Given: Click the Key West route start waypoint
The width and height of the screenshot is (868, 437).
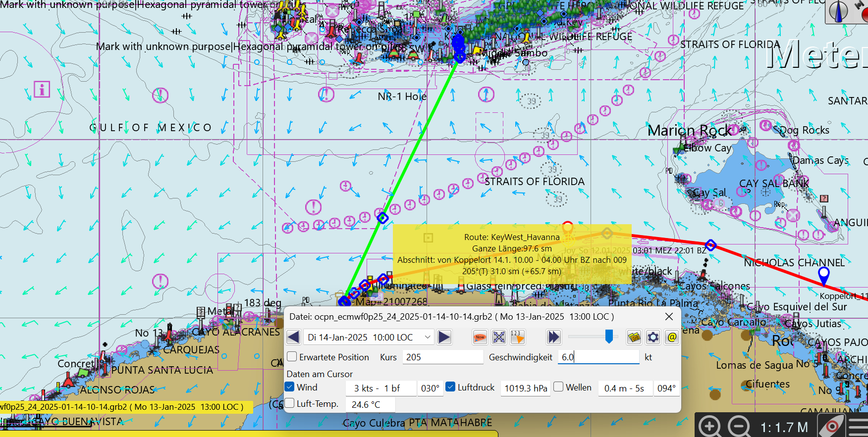Looking at the screenshot, I should [x=460, y=58].
